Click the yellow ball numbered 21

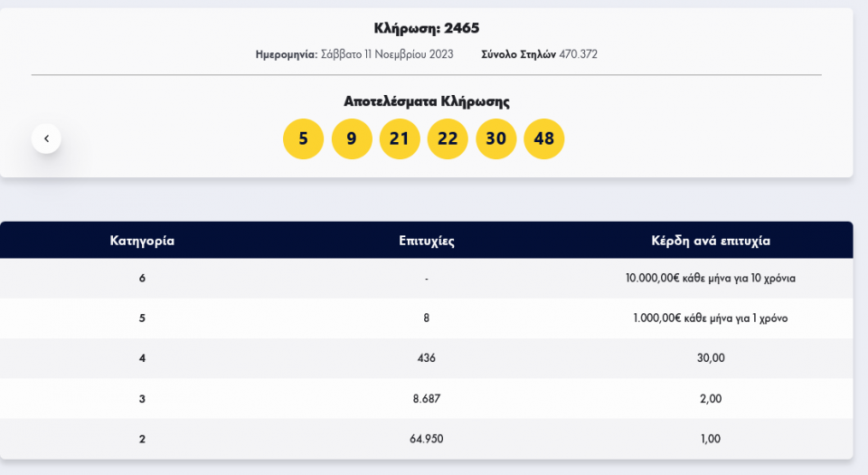(400, 139)
